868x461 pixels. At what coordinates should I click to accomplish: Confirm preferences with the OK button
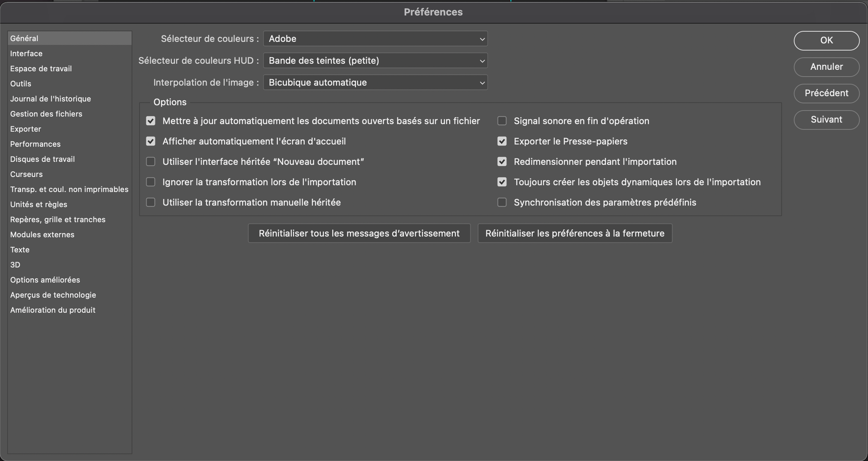coord(827,40)
